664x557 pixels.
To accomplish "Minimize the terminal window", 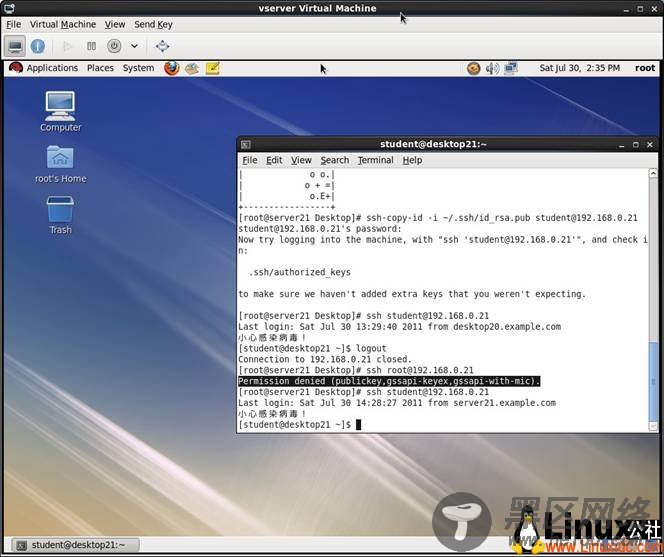I will point(621,145).
